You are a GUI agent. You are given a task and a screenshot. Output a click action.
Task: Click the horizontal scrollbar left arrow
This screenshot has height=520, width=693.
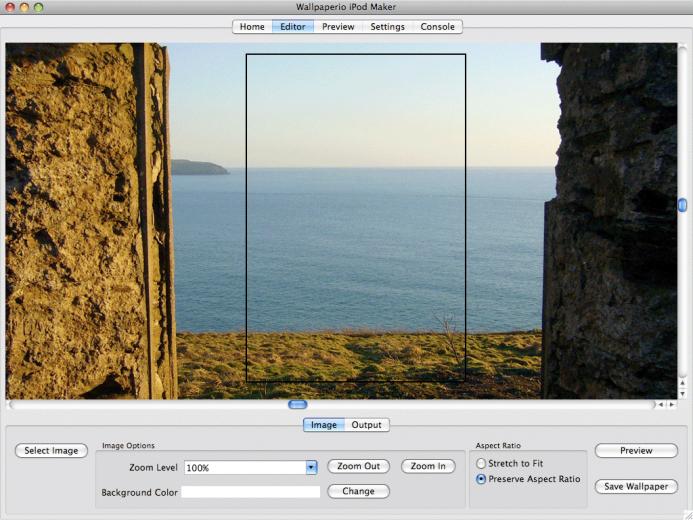[660, 405]
